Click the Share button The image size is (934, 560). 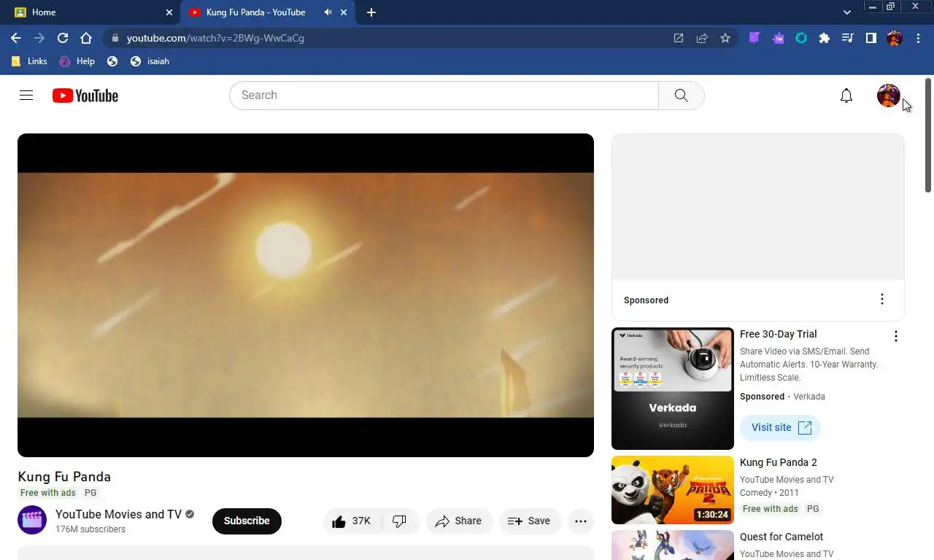pos(459,521)
